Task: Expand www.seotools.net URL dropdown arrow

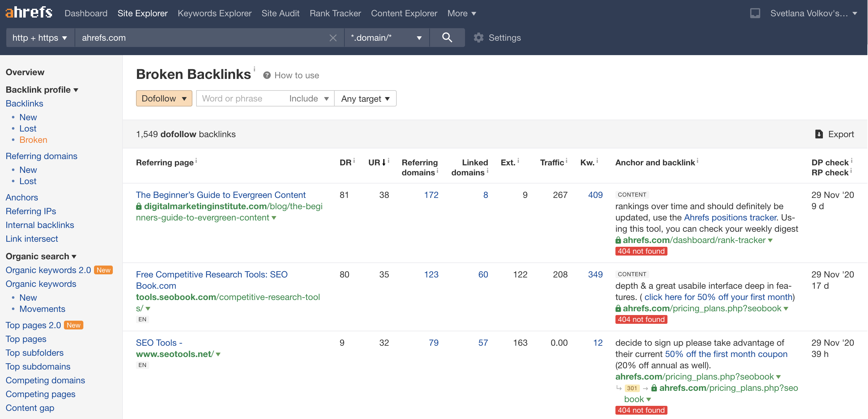Action: pos(218,354)
